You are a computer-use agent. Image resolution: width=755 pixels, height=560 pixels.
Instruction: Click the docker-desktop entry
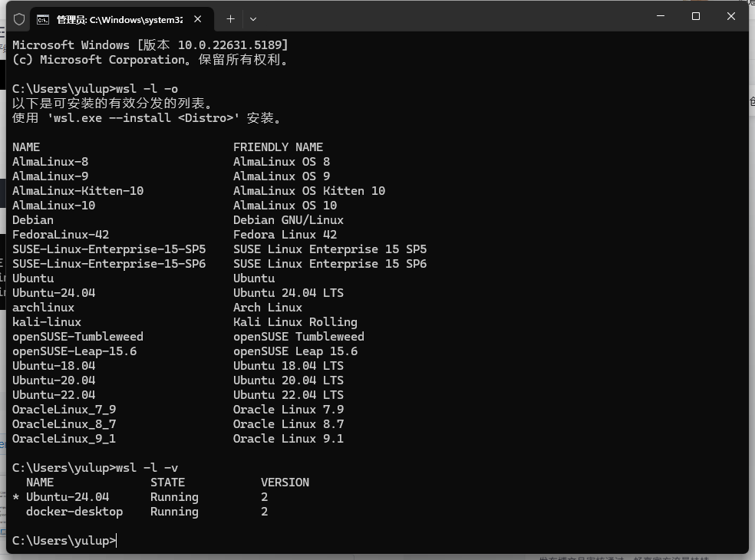tap(74, 511)
